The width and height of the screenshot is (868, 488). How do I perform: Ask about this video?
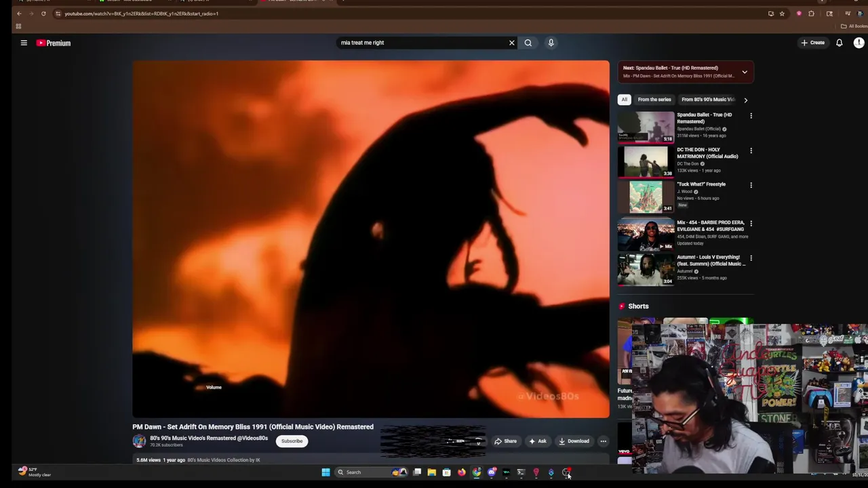pyautogui.click(x=538, y=441)
